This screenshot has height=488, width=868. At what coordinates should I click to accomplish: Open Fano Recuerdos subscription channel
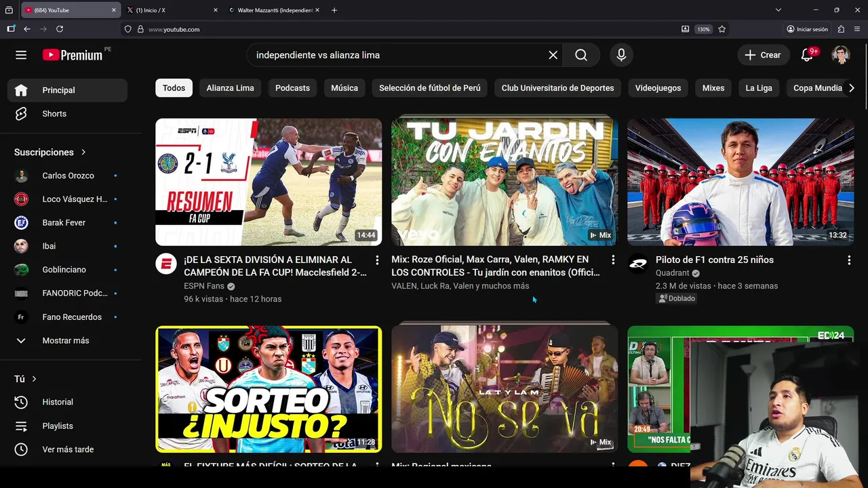[67, 317]
